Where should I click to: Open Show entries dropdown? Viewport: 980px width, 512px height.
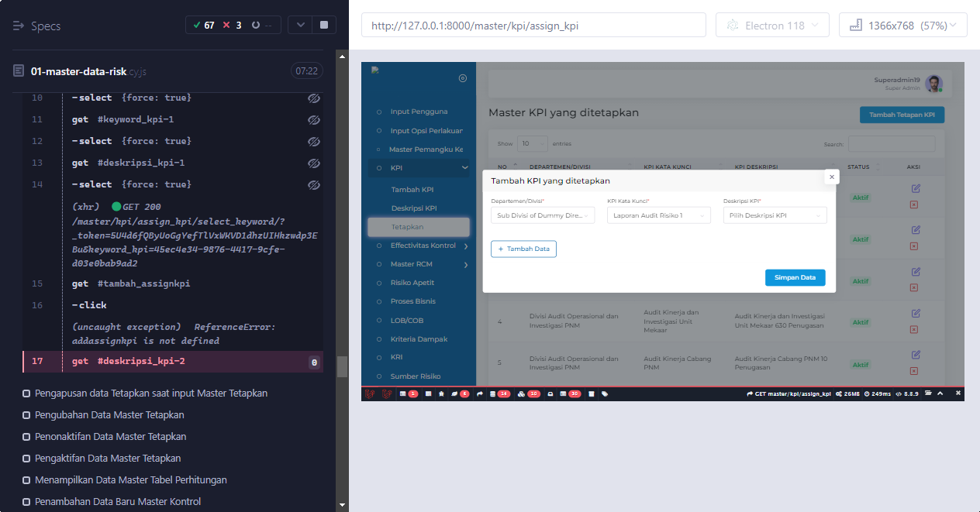[x=533, y=143]
